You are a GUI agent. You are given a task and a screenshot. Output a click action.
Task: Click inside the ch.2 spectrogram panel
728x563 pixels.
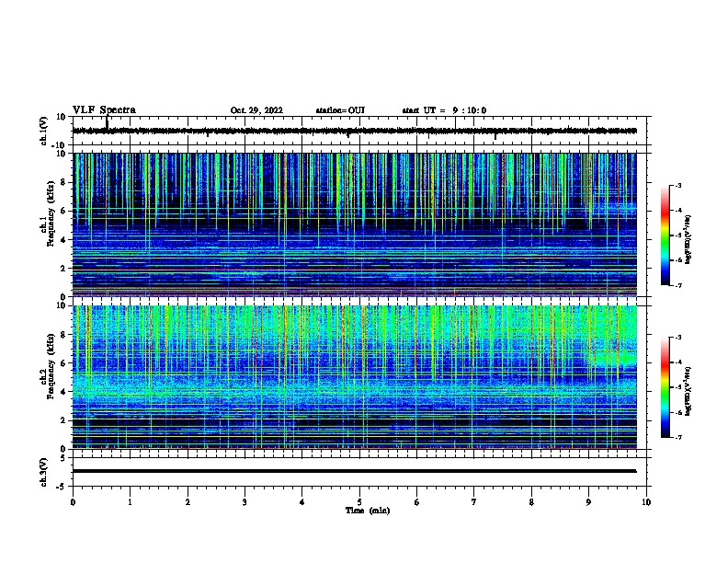(355, 377)
